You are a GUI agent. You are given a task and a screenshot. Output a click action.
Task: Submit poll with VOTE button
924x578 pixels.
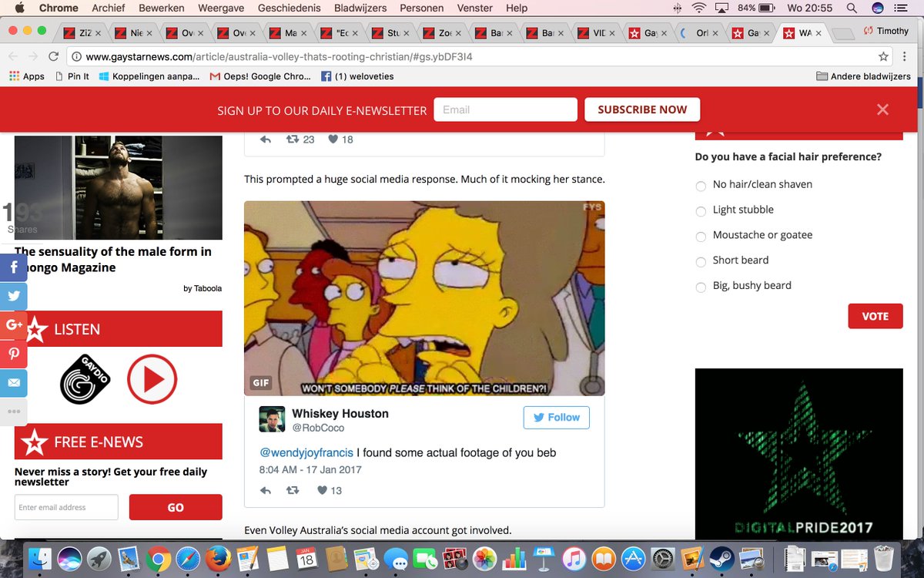coord(875,316)
